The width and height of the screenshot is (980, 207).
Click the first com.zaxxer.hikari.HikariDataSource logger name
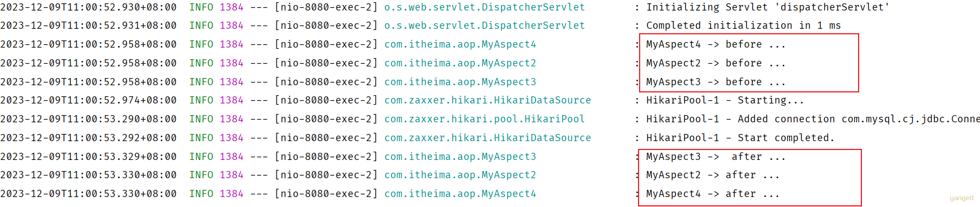pos(488,100)
